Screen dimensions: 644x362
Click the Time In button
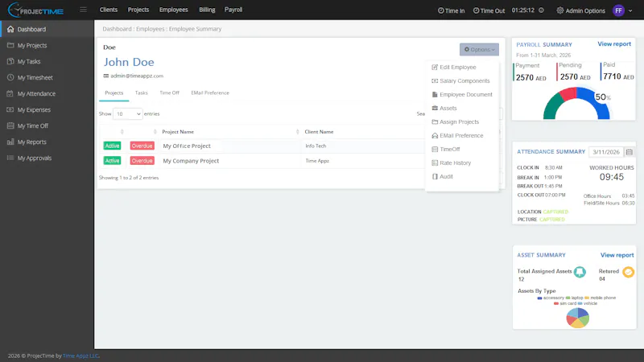452,10
